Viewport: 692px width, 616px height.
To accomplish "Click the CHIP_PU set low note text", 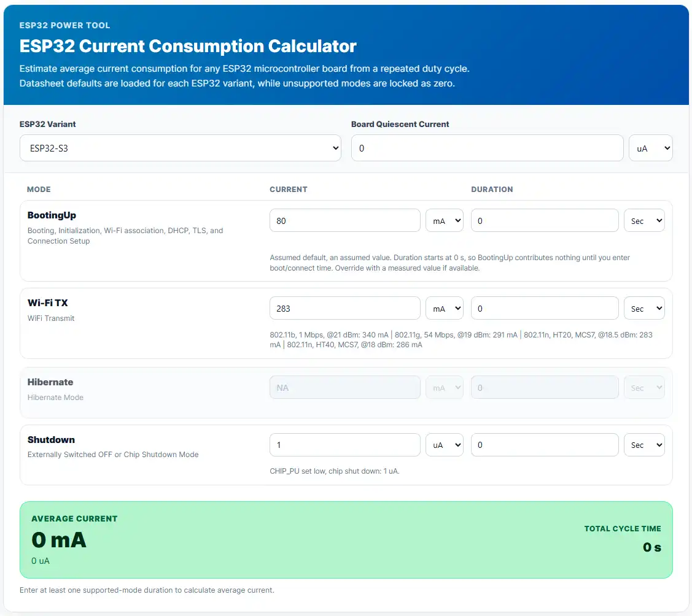I will tap(335, 471).
